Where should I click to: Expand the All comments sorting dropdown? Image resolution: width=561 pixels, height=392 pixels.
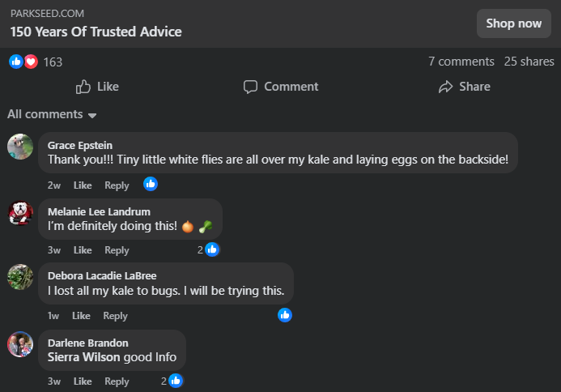52,114
